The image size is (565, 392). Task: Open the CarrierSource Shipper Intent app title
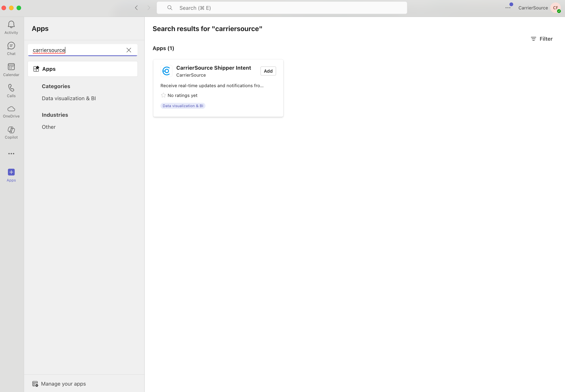213,68
